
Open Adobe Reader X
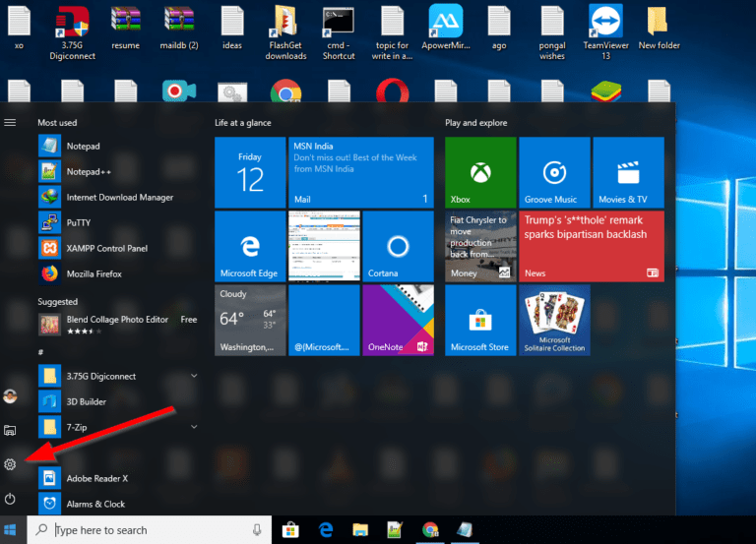[118, 478]
